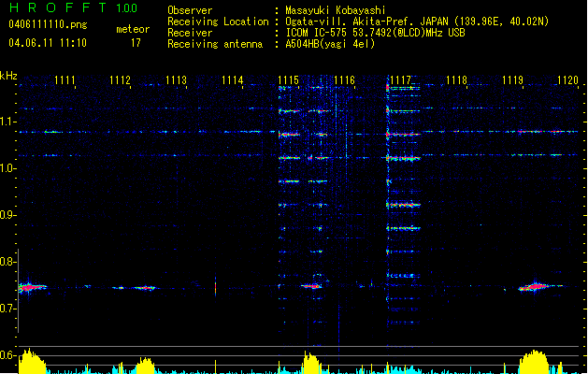
Task: Click time marker 1112
Action: [120, 80]
